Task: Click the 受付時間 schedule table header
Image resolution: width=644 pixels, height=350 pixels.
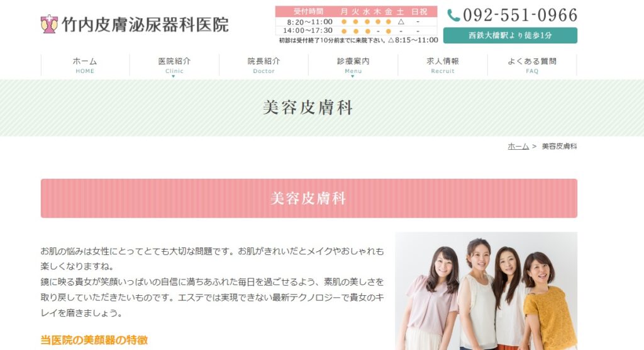Action: [356, 11]
